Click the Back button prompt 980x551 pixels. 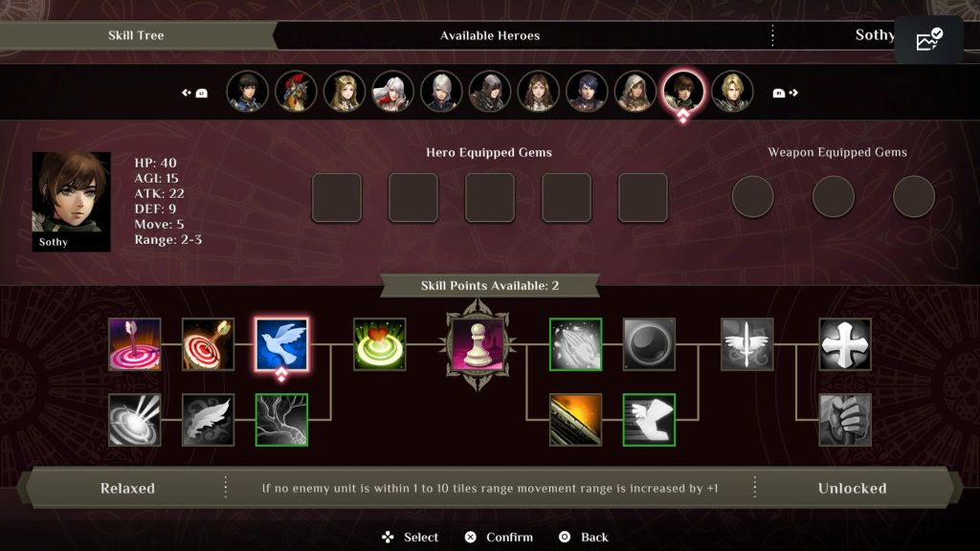(x=583, y=538)
